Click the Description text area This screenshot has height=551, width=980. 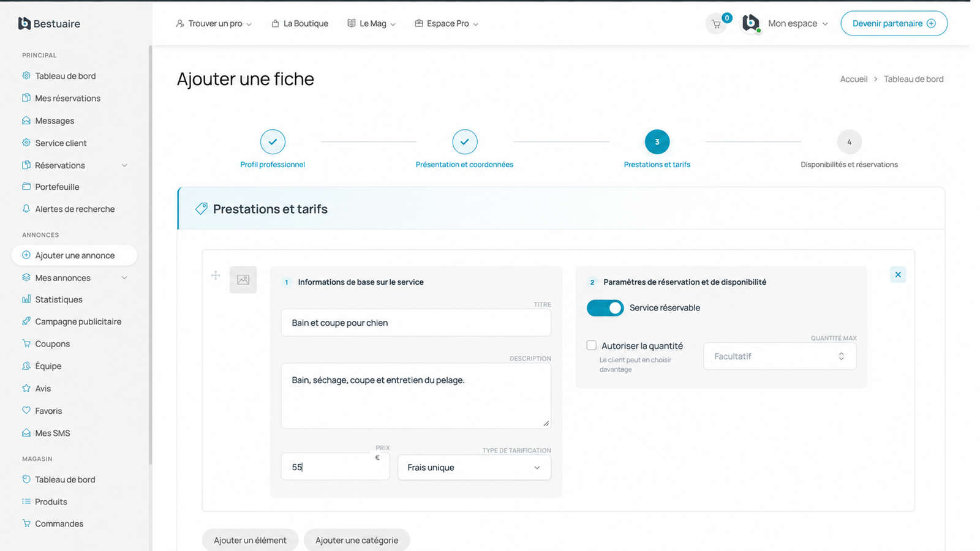416,396
